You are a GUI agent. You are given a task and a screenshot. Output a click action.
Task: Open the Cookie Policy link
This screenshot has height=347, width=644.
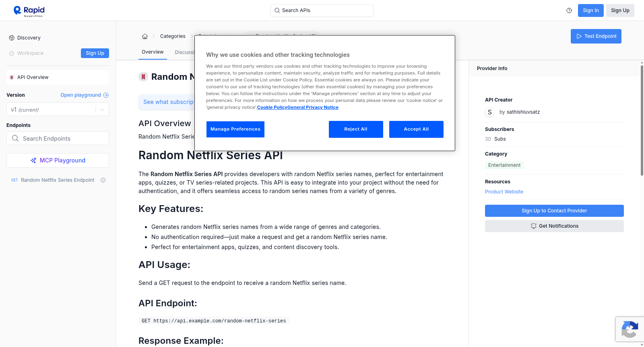coord(272,107)
